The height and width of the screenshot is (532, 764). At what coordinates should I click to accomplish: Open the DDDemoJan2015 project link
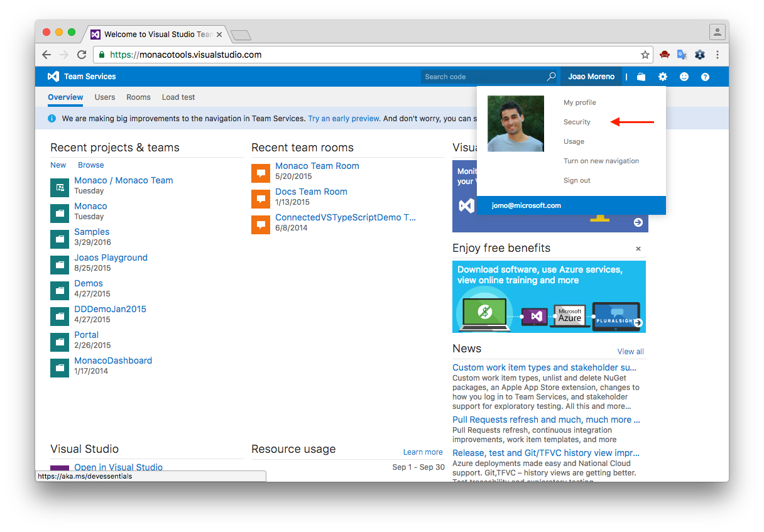click(x=110, y=309)
